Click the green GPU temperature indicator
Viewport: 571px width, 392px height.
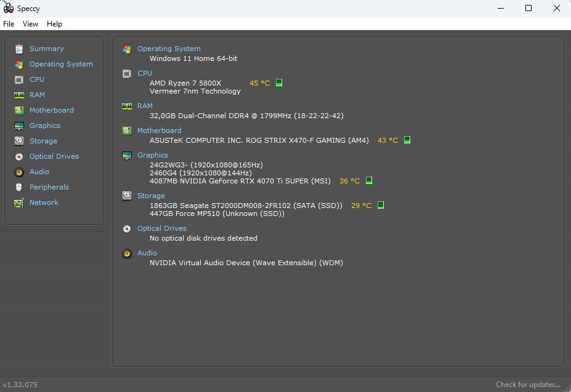click(x=369, y=180)
